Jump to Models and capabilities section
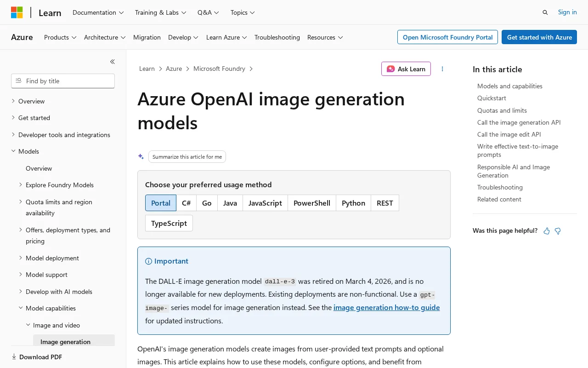Screen dimensions: 588x368 pyautogui.click(x=510, y=86)
